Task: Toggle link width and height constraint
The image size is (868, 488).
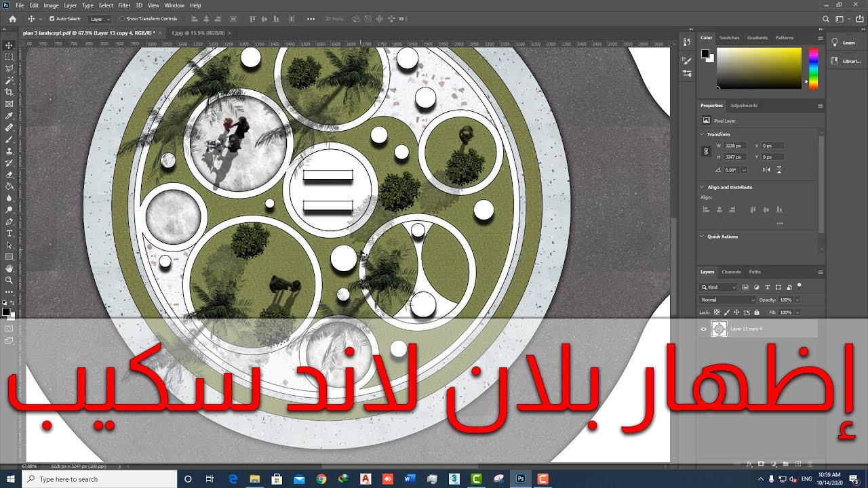Action: [x=706, y=151]
